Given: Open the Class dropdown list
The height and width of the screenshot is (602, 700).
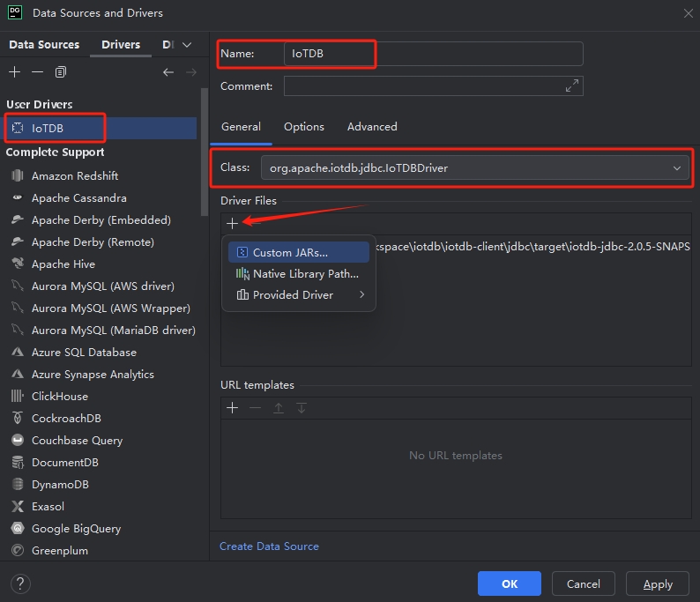Looking at the screenshot, I should point(677,167).
